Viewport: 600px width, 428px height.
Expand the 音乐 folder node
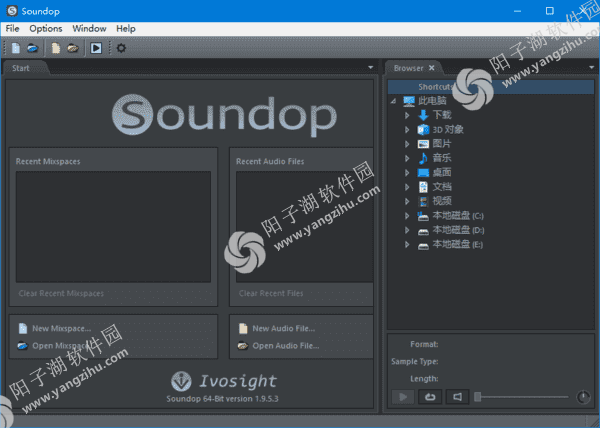407,158
